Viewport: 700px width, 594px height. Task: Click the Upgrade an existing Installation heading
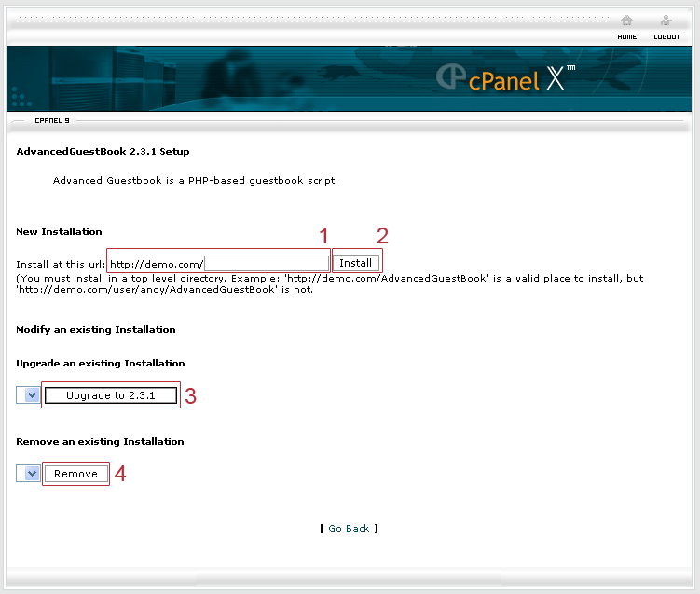pyautogui.click(x=101, y=363)
